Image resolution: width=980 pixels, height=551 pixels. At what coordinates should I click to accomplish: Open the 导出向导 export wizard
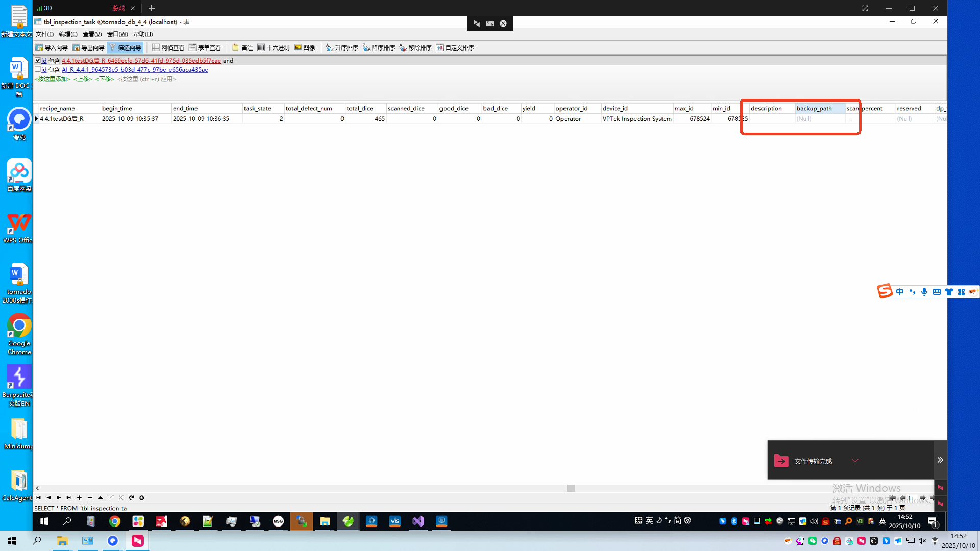pos(88,47)
